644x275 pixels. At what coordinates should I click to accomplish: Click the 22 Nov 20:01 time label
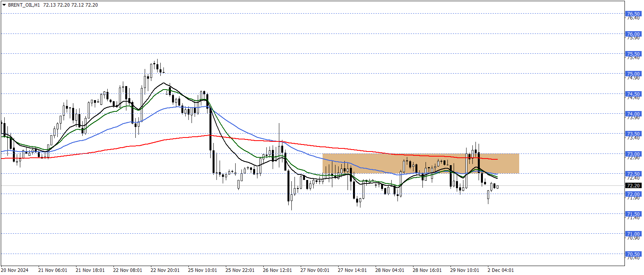(165, 270)
